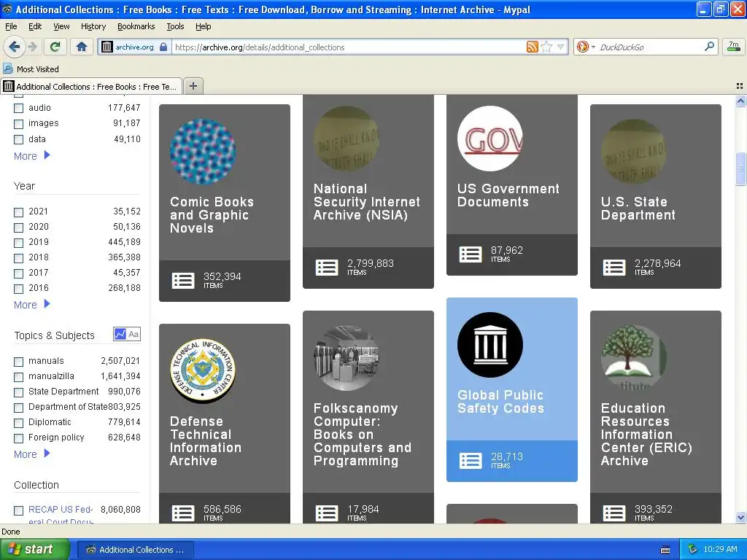The height and width of the screenshot is (560, 747).
Task: Expand More under the Year filter
Action: [x=32, y=304]
